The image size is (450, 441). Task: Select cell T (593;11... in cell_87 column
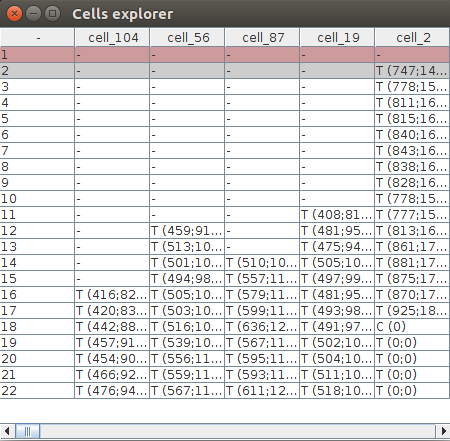pyautogui.click(x=262, y=375)
